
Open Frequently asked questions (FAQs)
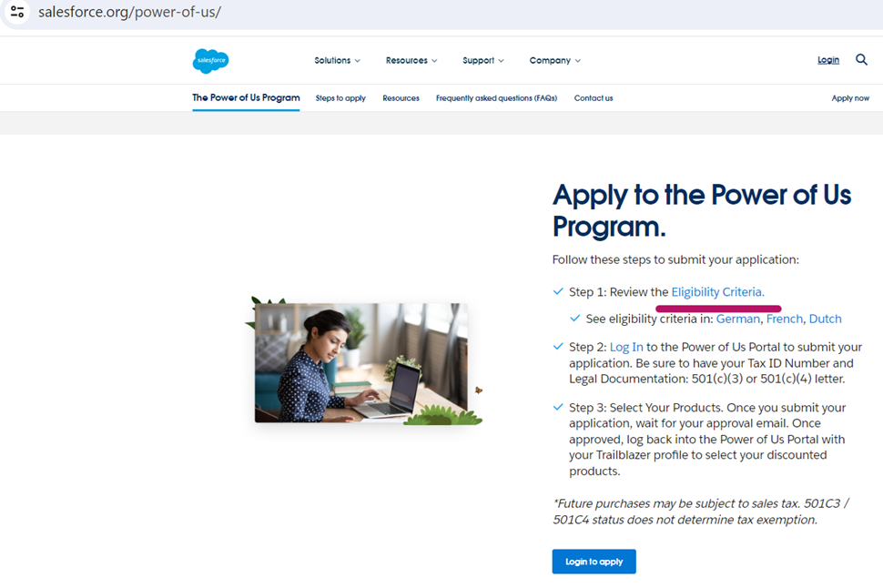(496, 98)
